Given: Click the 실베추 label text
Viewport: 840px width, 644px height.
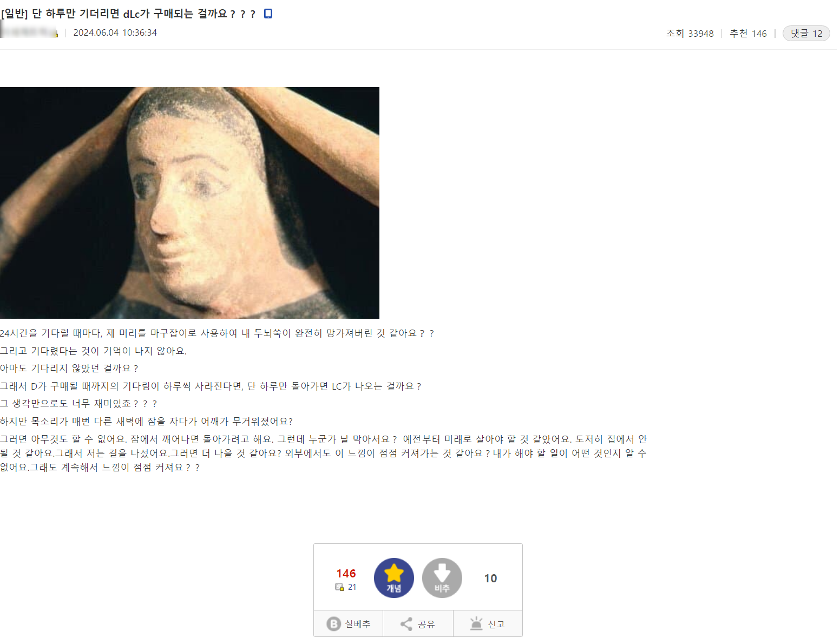Looking at the screenshot, I should (358, 624).
